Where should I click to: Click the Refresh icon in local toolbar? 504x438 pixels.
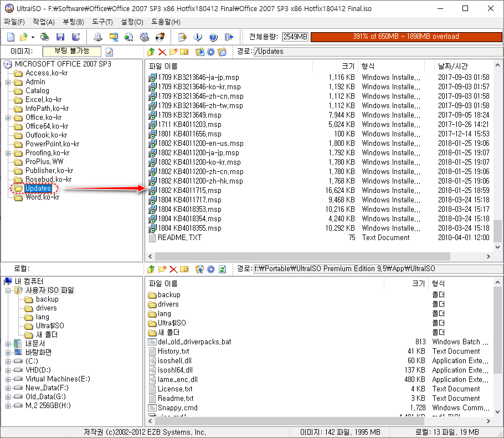coord(222,269)
